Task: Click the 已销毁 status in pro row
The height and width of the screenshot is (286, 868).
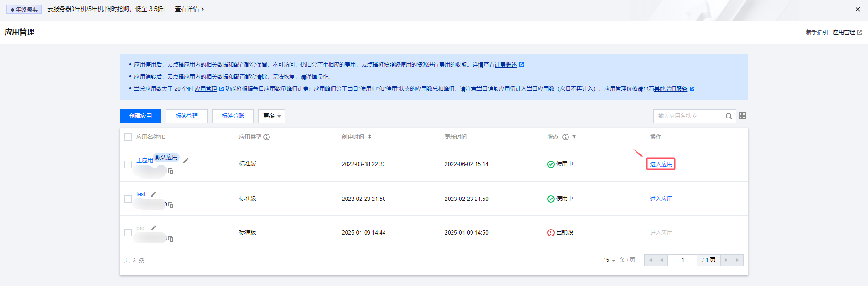Action: tap(560, 233)
